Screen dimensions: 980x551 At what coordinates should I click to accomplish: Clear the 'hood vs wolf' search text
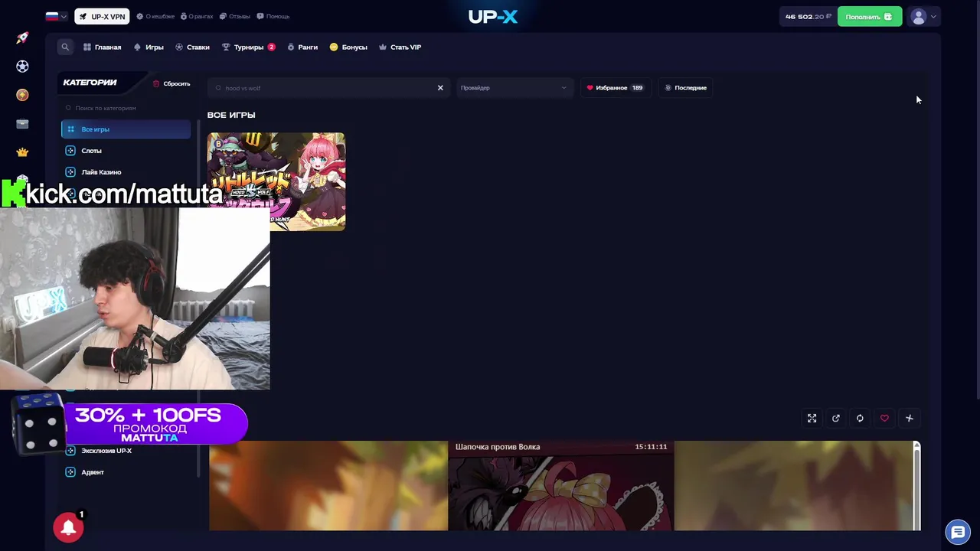click(x=440, y=88)
